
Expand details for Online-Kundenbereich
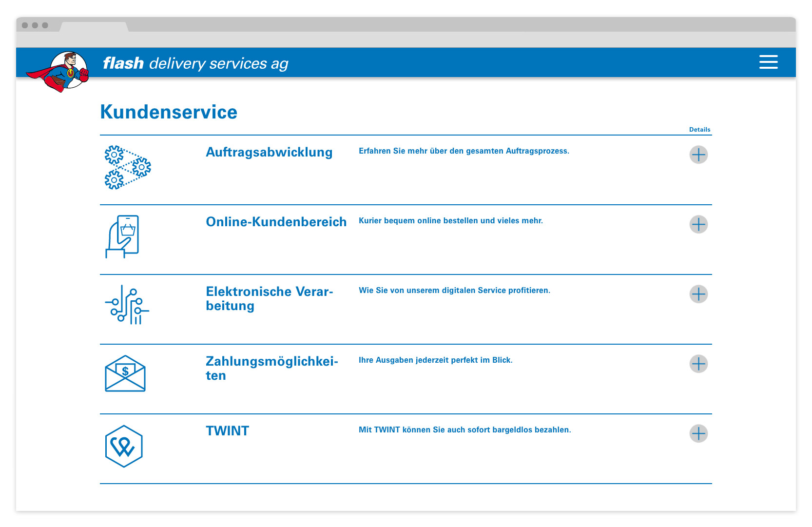point(699,224)
